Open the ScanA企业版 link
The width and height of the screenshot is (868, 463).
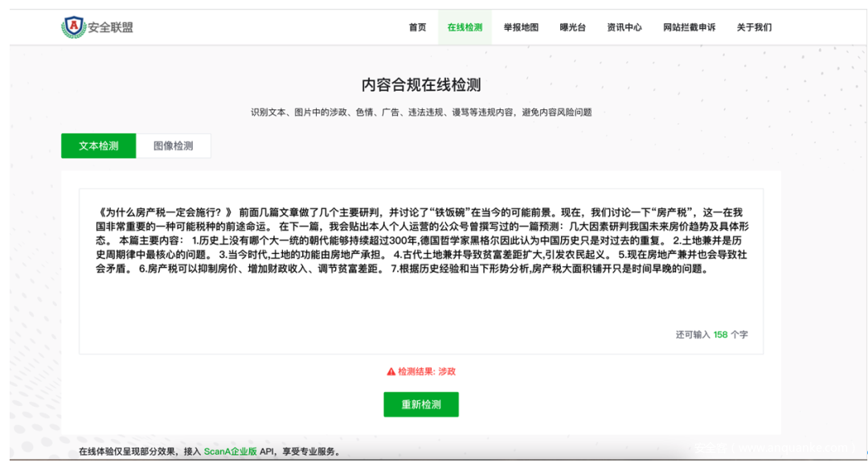230,452
